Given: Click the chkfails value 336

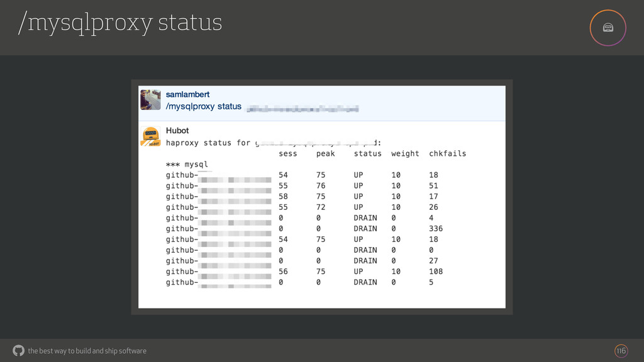Looking at the screenshot, I should tap(436, 229).
